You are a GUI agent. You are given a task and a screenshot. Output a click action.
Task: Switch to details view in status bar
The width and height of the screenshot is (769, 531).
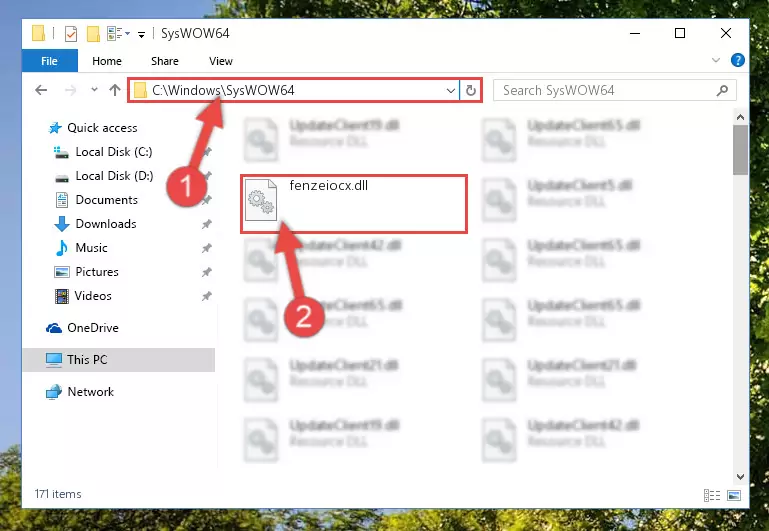(x=712, y=496)
